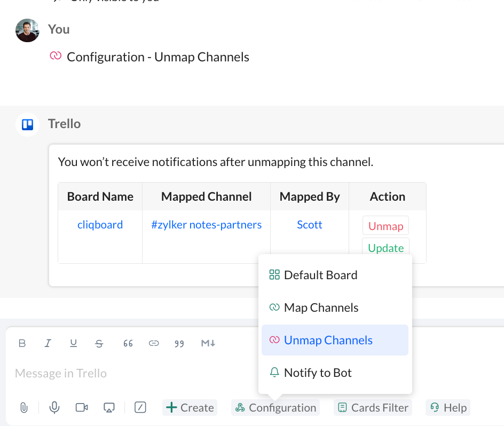Share screen using the screen-cast icon
504x426 pixels.
[109, 408]
